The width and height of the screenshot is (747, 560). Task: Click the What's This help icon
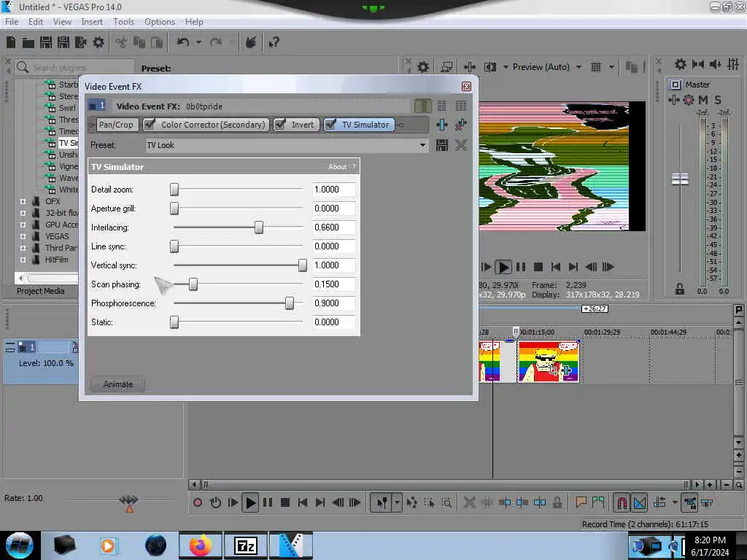[274, 43]
